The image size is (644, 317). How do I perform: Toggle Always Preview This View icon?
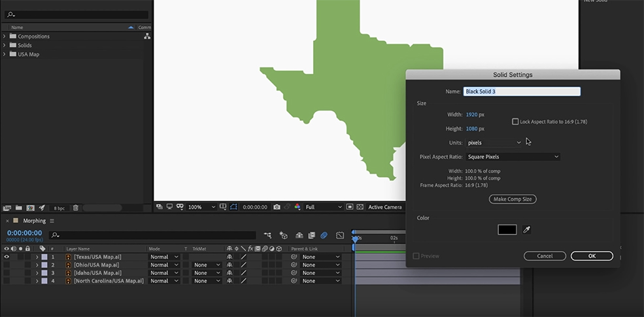pos(160,207)
